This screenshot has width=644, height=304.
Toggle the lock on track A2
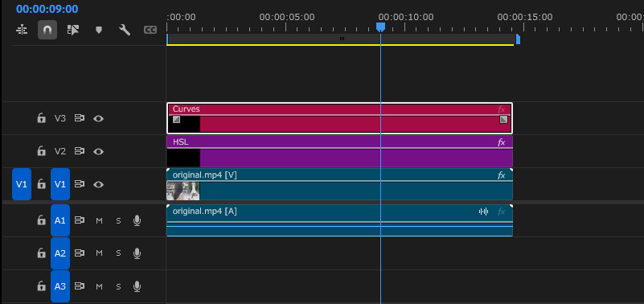coord(41,253)
